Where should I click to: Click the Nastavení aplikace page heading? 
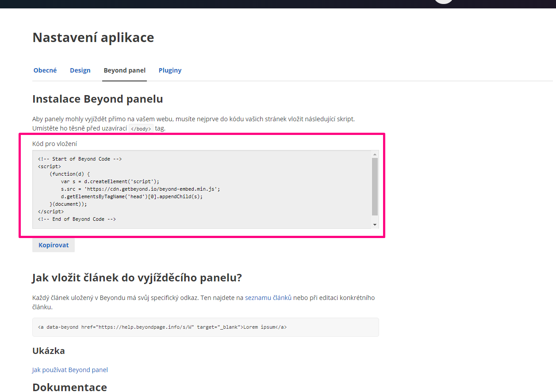pos(93,38)
